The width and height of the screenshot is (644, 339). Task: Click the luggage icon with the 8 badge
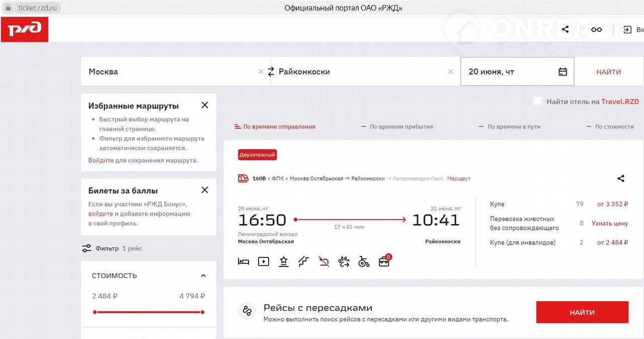click(384, 261)
